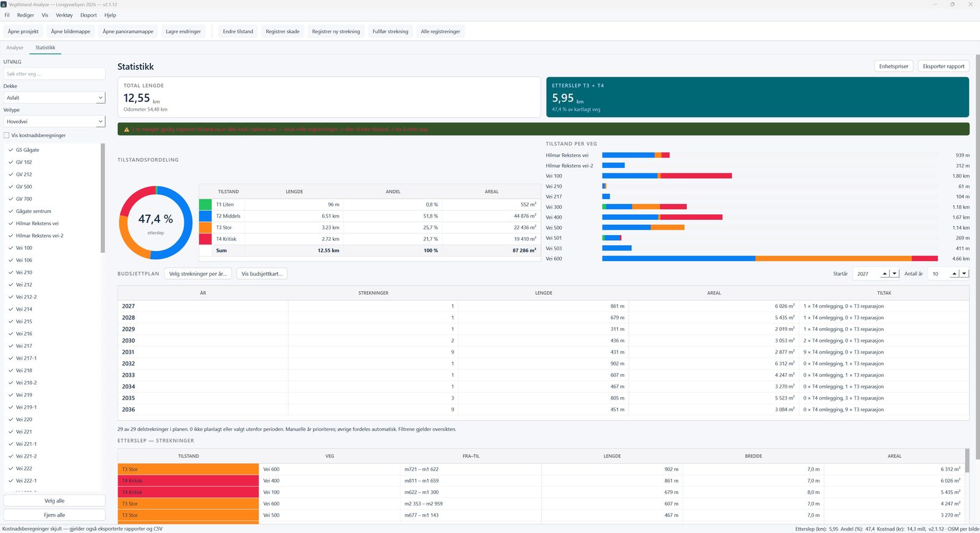This screenshot has height=533, width=980.
Task: Click the green T1 Liten color swatch
Action: (205, 205)
